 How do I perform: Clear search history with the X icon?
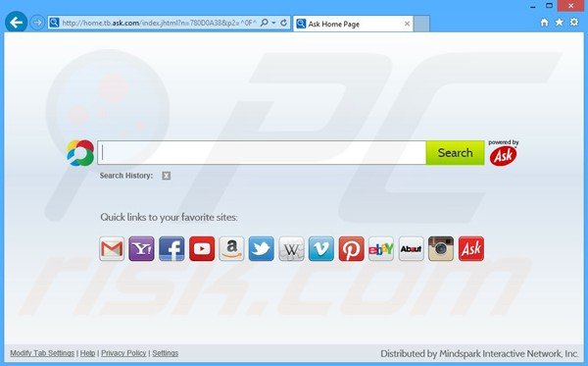(x=167, y=176)
